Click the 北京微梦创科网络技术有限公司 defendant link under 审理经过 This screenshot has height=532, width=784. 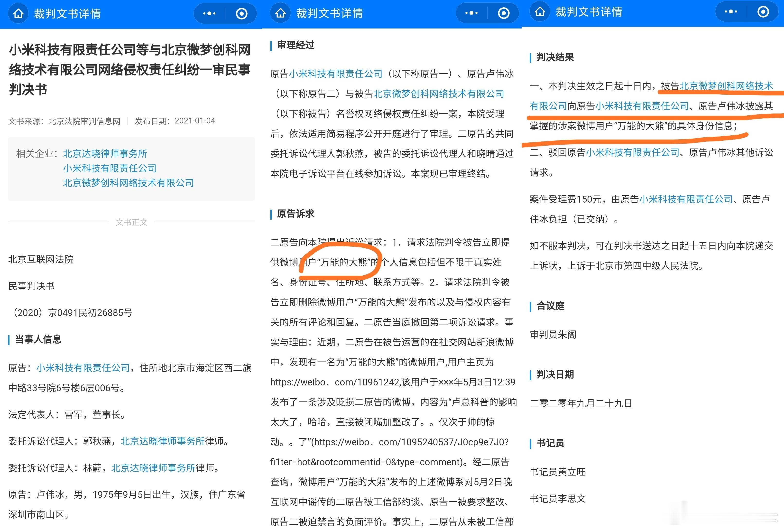click(x=439, y=93)
